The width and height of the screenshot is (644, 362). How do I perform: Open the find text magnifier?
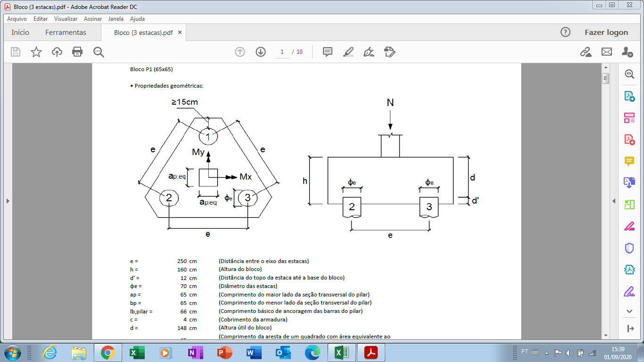(99, 52)
